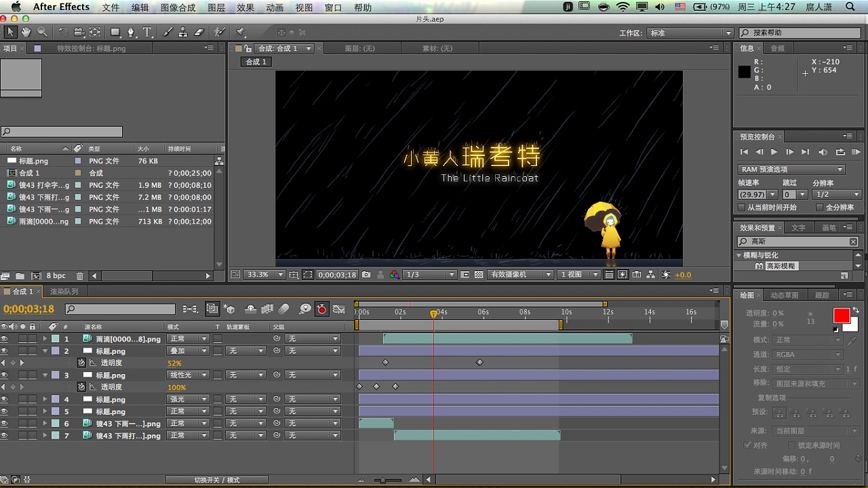Select the Clone Stamp tool
The width and height of the screenshot is (868, 488).
point(183,32)
